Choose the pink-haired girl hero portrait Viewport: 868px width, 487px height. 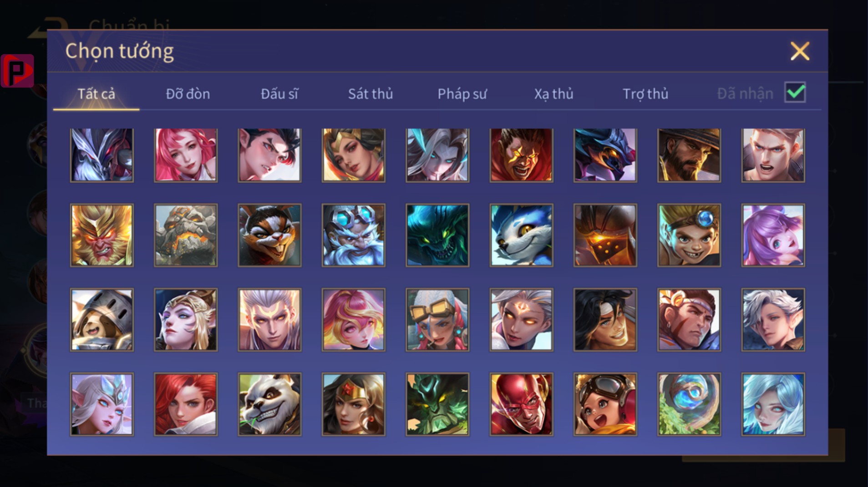(x=186, y=155)
